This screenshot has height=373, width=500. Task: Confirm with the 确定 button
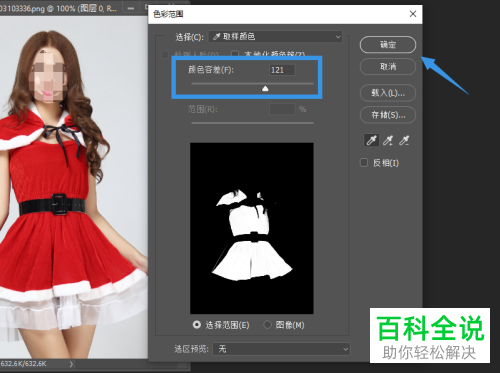pyautogui.click(x=388, y=45)
